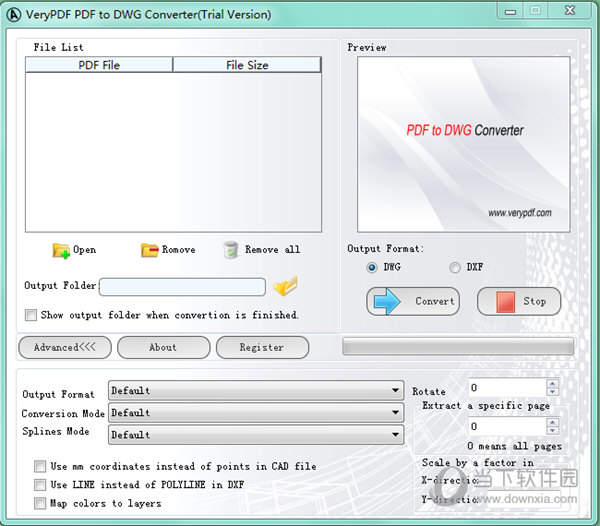
Task: Open the Conversion Mode dropdown
Action: coord(256,413)
